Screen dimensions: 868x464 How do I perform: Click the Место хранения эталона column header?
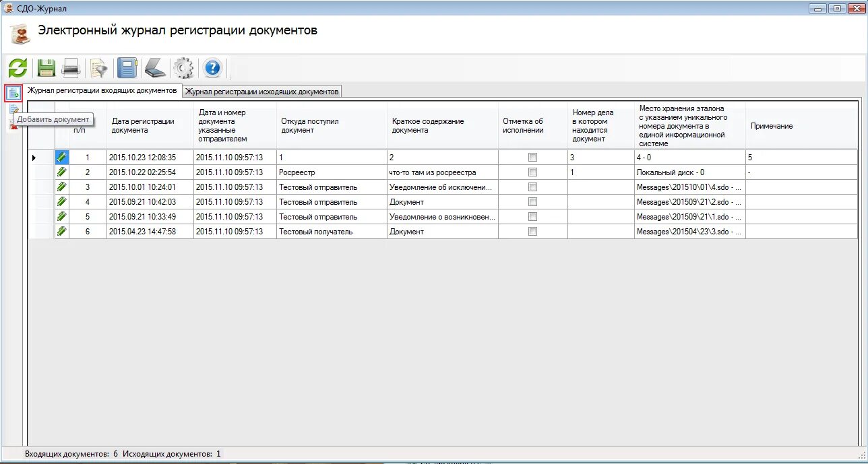(x=689, y=126)
